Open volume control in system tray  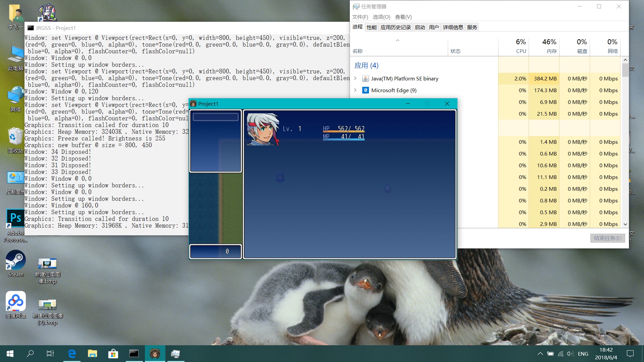click(570, 354)
